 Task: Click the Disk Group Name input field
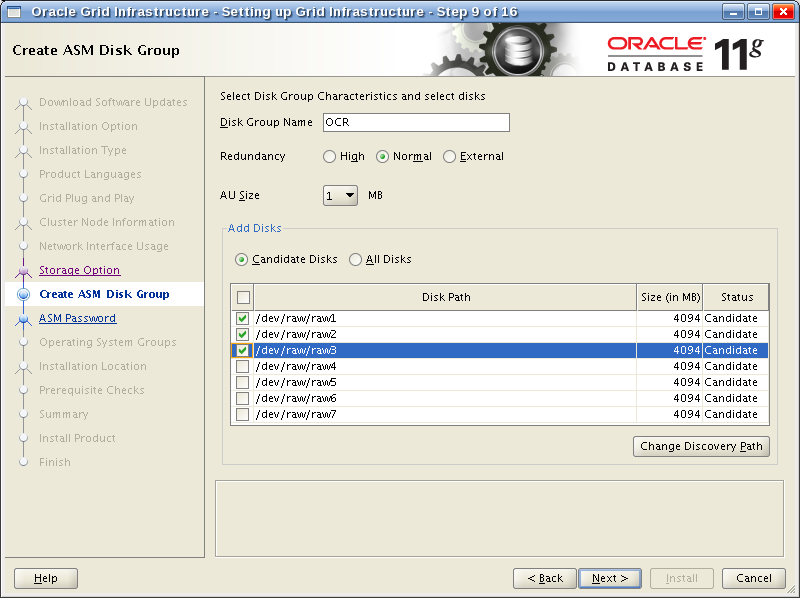[416, 122]
